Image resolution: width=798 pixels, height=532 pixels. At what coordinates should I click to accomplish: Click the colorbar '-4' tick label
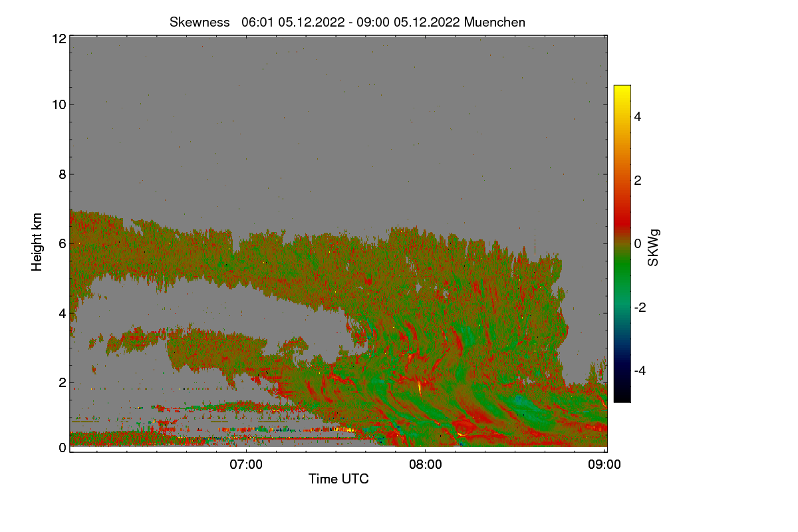pos(640,370)
